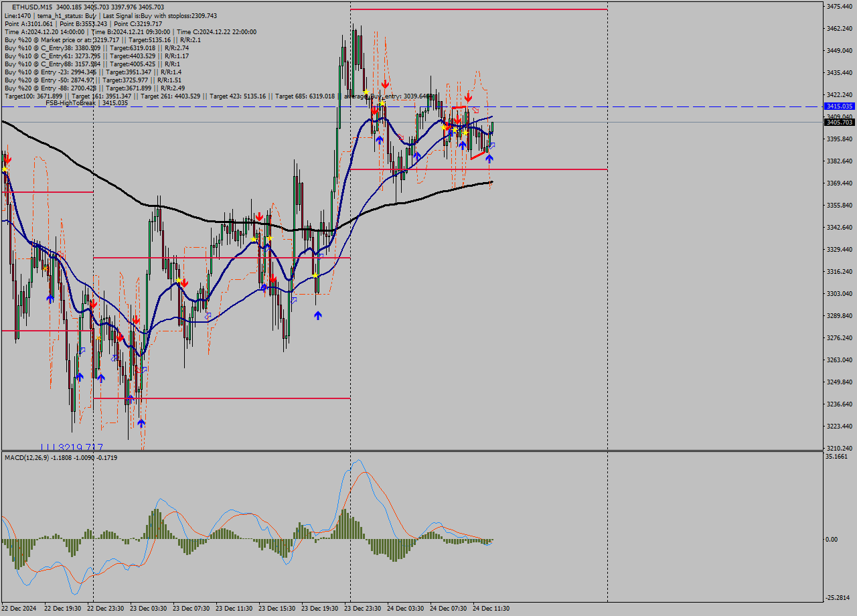This screenshot has height=616, width=857.
Task: Click the 24 Dec 03:30 time label
Action: click(405, 609)
